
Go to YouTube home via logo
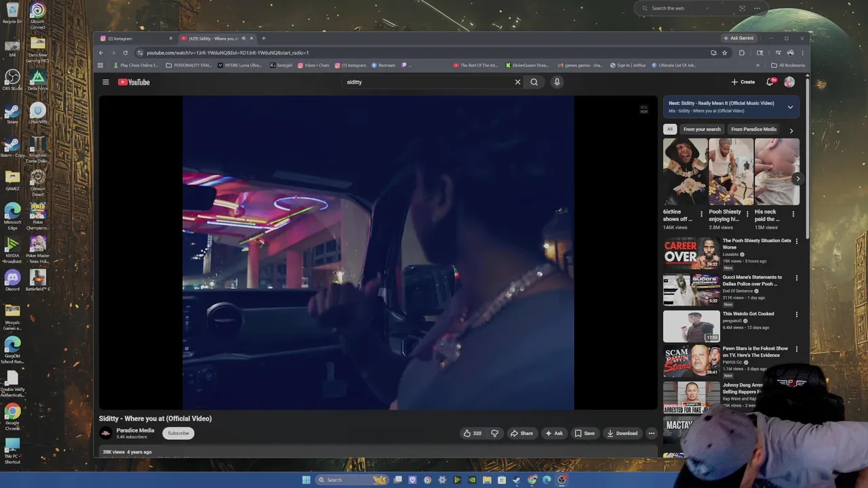click(x=134, y=82)
